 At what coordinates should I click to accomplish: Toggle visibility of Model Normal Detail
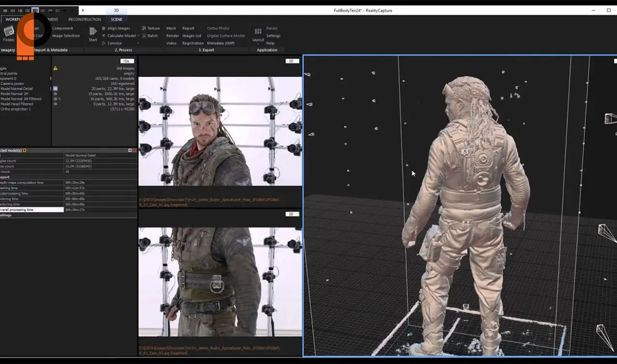click(55, 89)
